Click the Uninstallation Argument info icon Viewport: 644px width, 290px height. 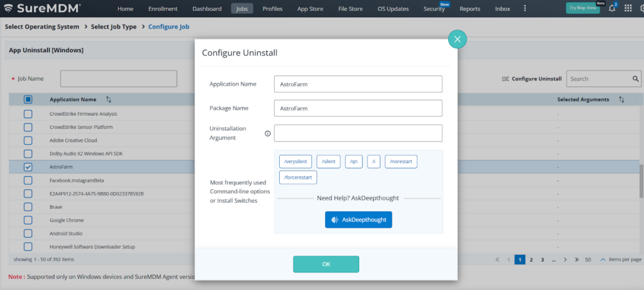[x=267, y=133]
